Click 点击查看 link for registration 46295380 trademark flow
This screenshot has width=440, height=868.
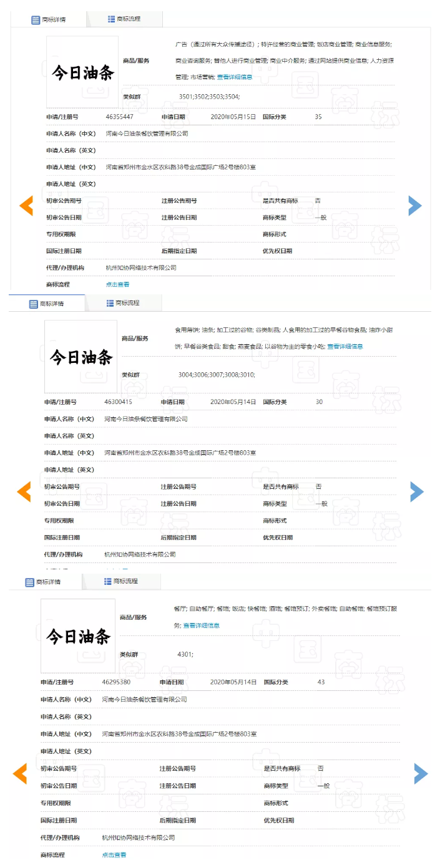pos(114,855)
